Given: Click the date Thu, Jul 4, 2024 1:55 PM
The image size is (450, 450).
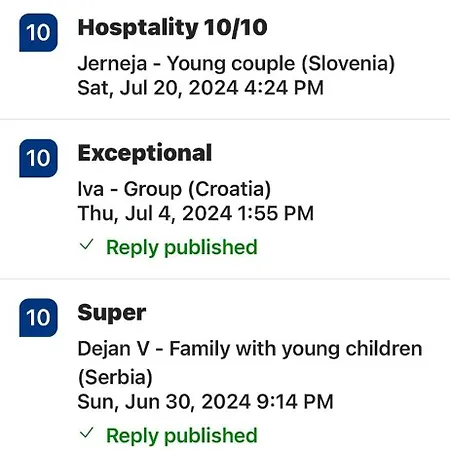Looking at the screenshot, I should tap(196, 213).
